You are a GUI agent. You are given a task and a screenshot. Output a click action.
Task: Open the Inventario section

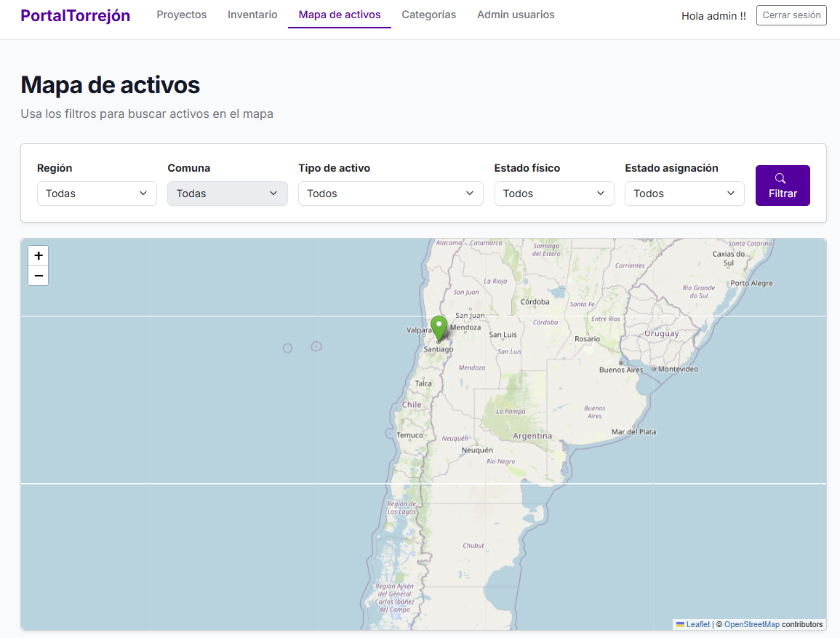click(x=252, y=15)
